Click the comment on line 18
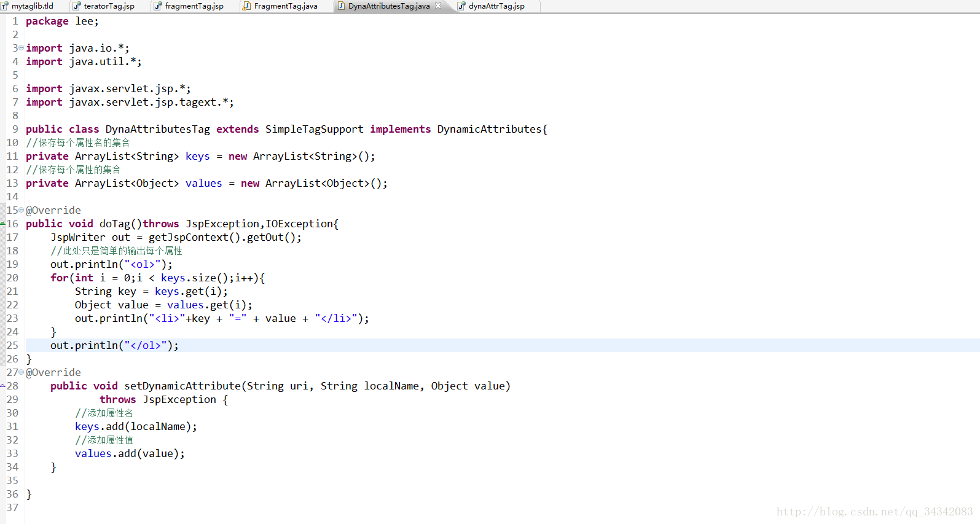The width and height of the screenshot is (980, 524). pos(117,251)
